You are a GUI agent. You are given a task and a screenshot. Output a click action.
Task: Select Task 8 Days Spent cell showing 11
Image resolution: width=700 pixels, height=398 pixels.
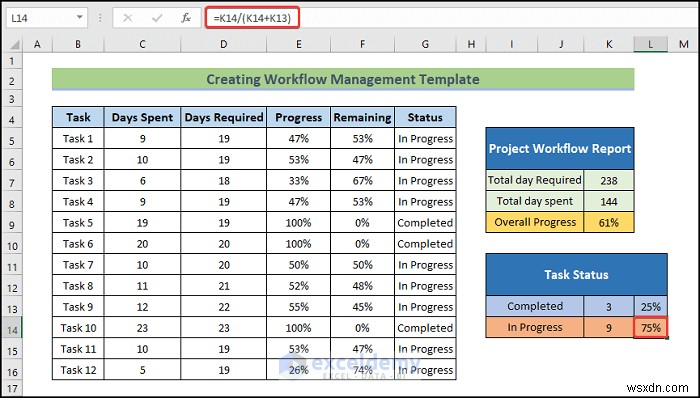(x=142, y=286)
